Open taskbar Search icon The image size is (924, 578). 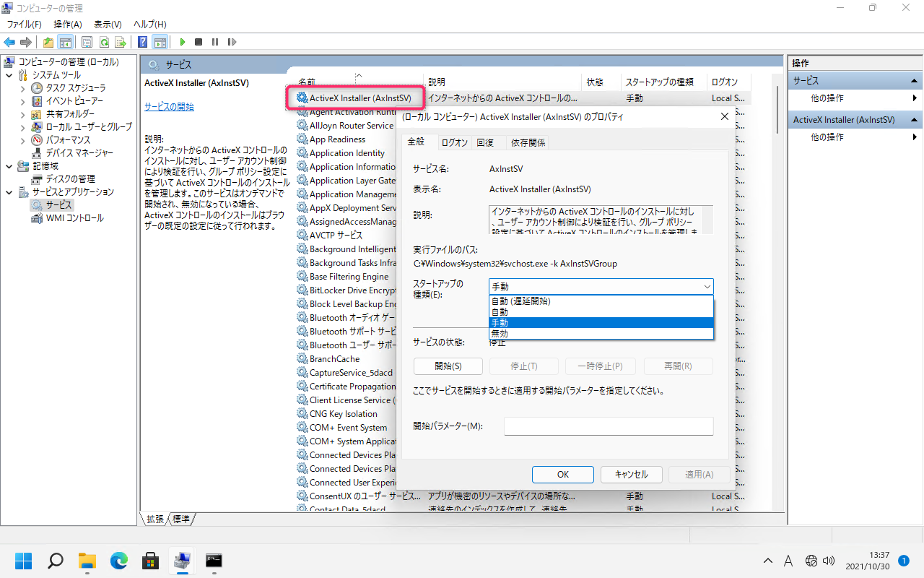pyautogui.click(x=56, y=560)
